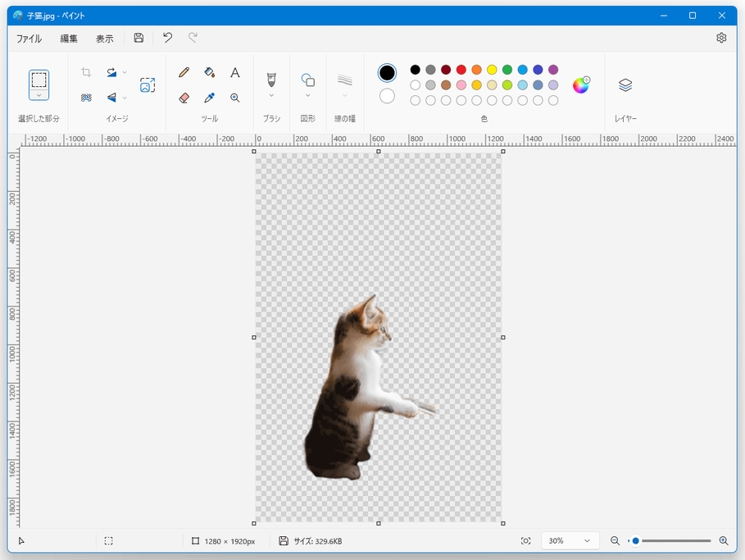Select the Eraser tool
The image size is (745, 560).
click(184, 97)
